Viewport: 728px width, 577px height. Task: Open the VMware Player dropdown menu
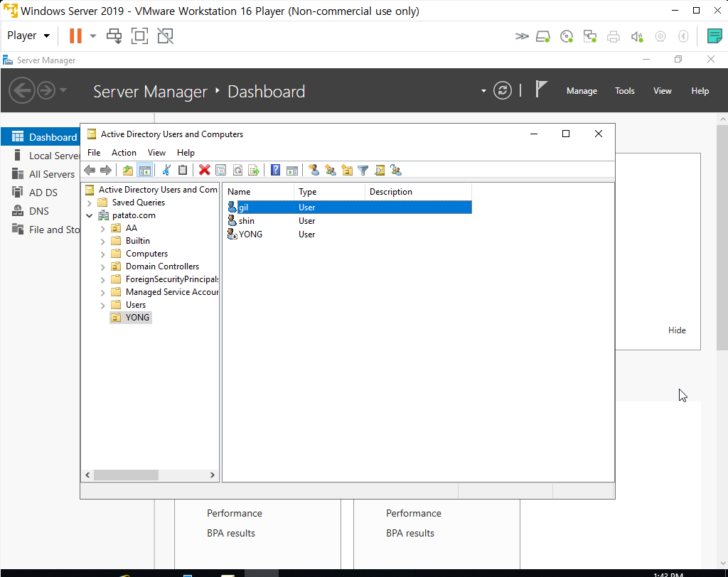click(28, 36)
